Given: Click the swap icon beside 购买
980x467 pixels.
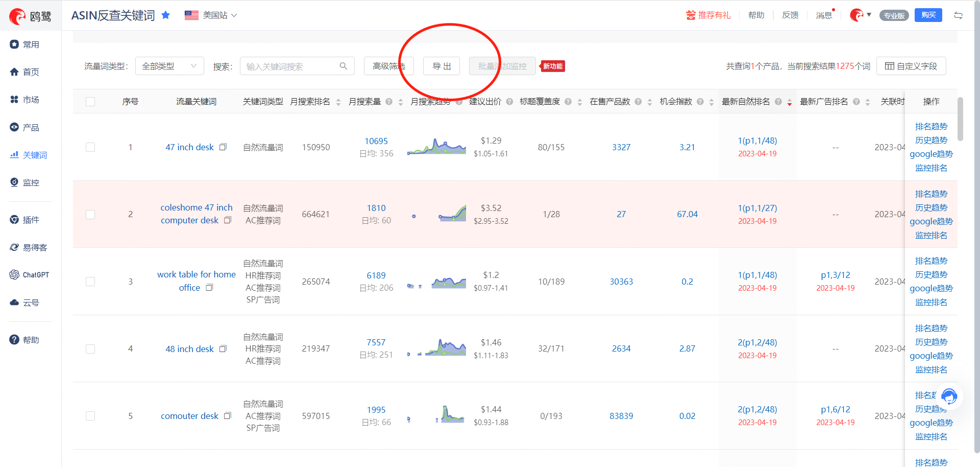Looking at the screenshot, I should (958, 15).
